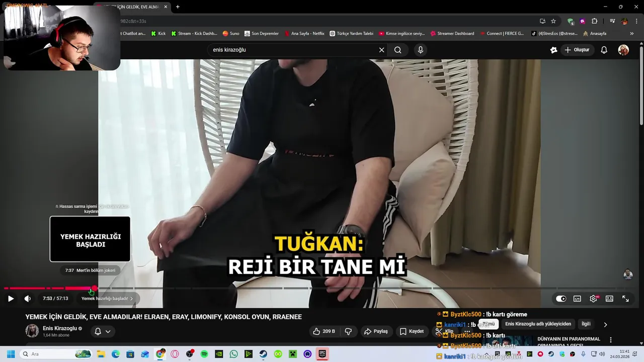
Task: Open Epic Games Launcher from taskbar
Action: 322,354
